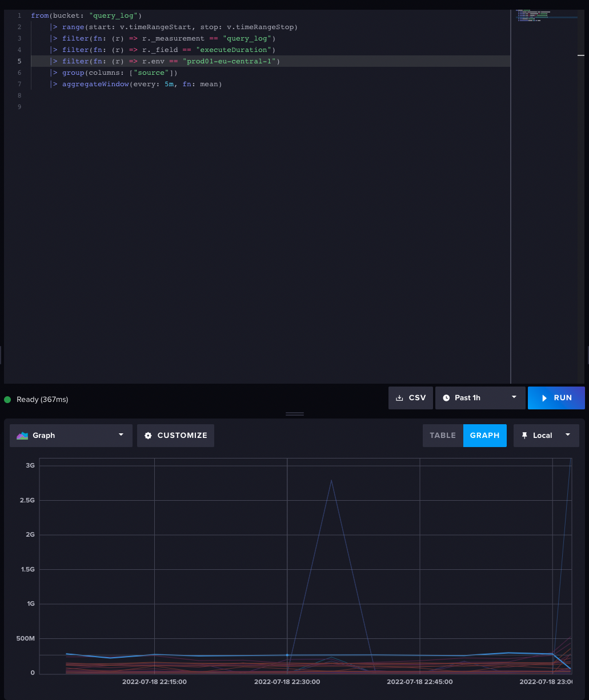The width and height of the screenshot is (589, 700).
Task: Click the caret arrow of Graph dropdown
Action: (x=121, y=435)
